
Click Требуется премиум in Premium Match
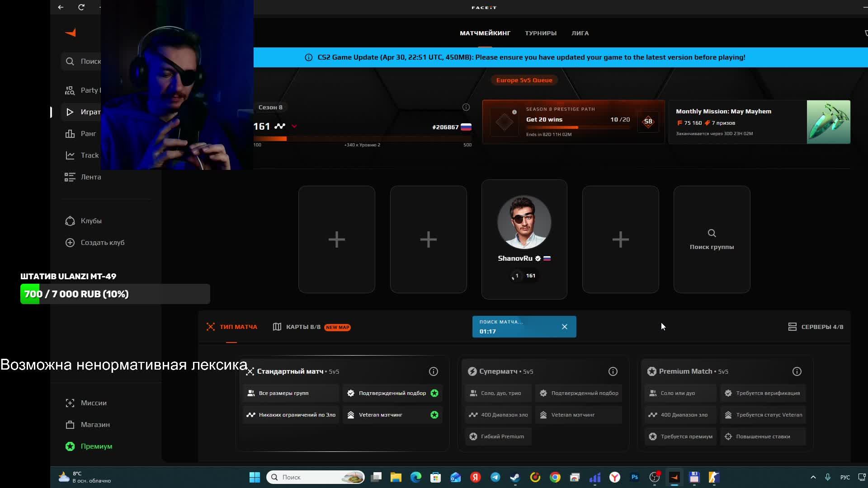pos(681,436)
